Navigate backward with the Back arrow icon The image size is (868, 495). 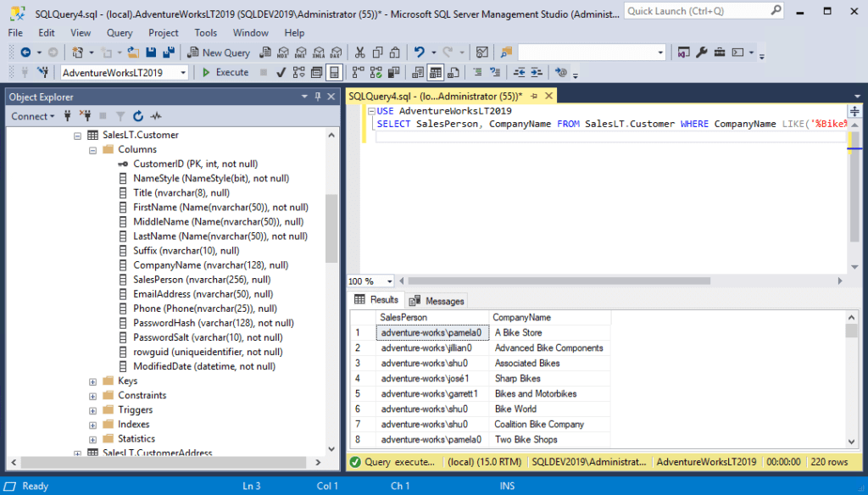click(25, 53)
